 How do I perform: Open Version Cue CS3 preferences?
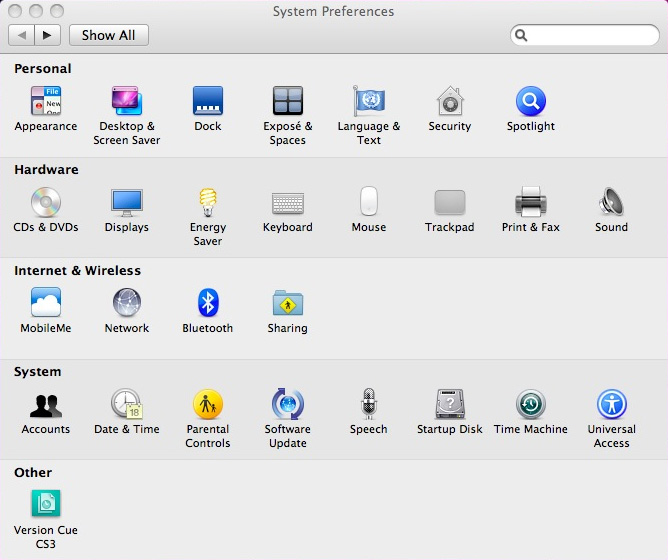(46, 505)
